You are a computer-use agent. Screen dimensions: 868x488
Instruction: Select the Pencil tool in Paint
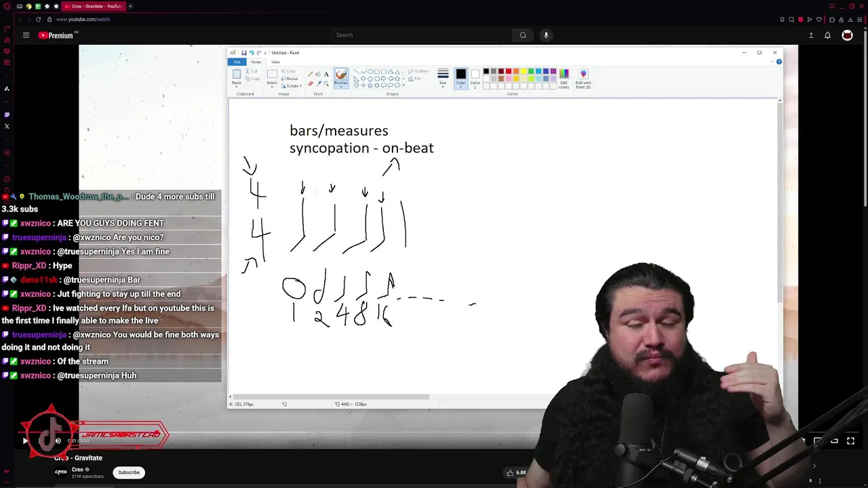pos(311,74)
